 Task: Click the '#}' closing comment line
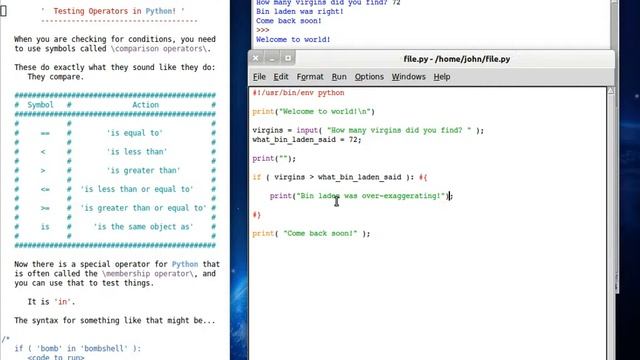click(x=256, y=215)
